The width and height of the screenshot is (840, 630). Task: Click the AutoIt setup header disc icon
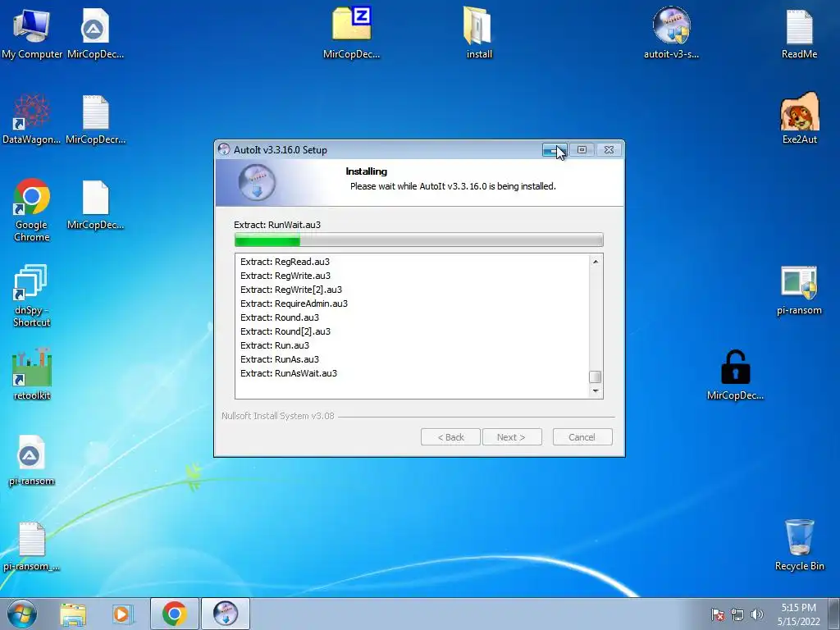257,183
